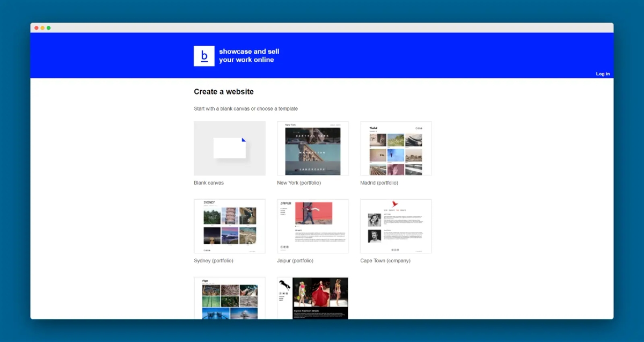Viewport: 644px width, 342px height.
Task: Open the Kyoto Fashion Week template thumbnail
Action: [x=313, y=298]
